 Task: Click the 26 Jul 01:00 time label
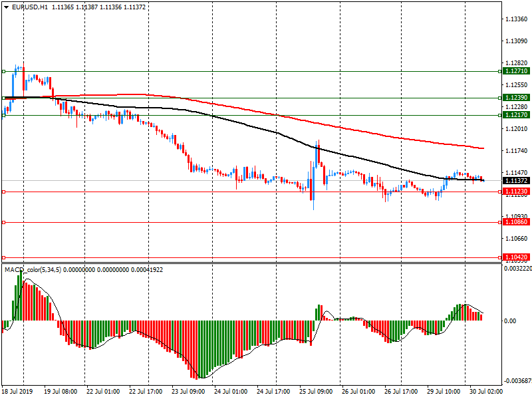point(358,392)
